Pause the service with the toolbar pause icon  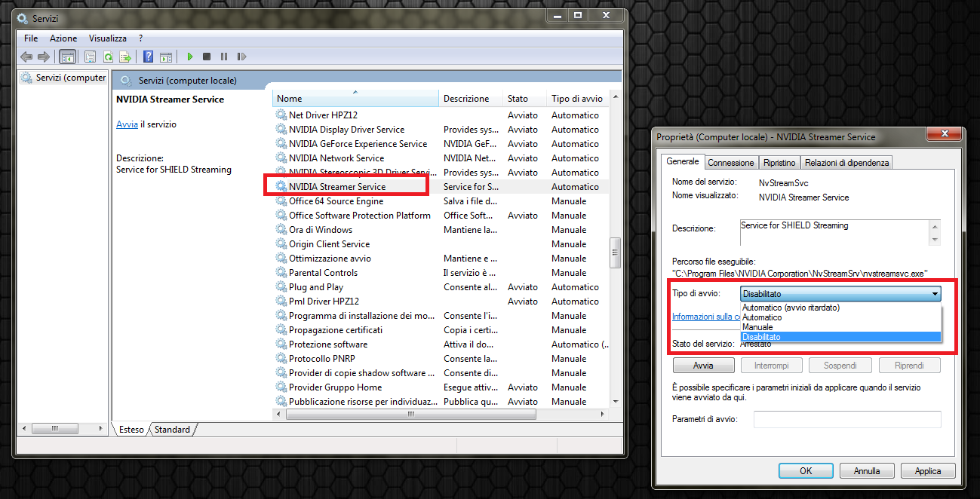click(224, 57)
